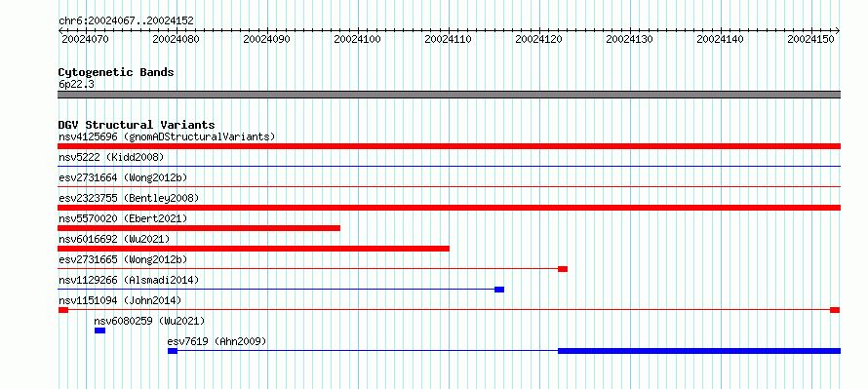Select the esv2323755 thick red bar
This screenshot has height=389, width=868.
[449, 208]
